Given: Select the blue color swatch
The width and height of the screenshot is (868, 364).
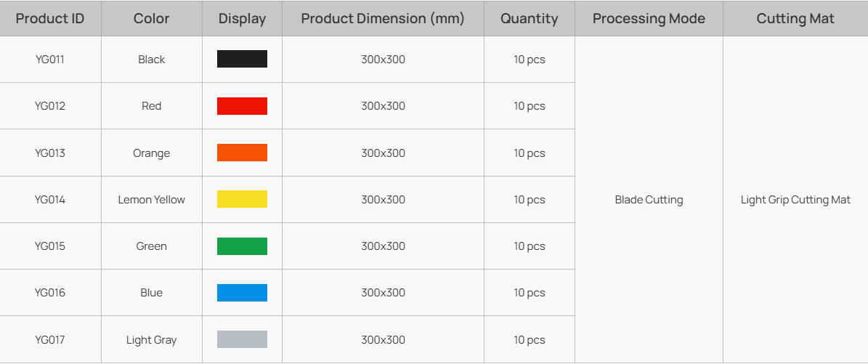Looking at the screenshot, I should (x=242, y=293).
